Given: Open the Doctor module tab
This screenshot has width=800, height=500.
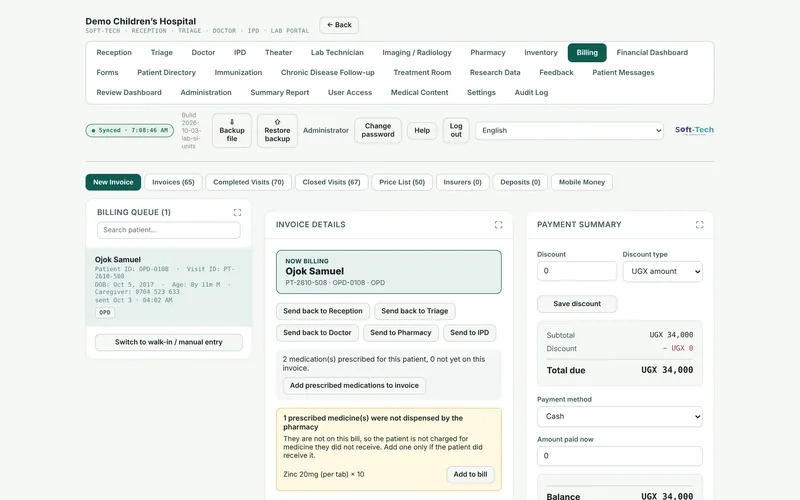Looking at the screenshot, I should [x=203, y=53].
